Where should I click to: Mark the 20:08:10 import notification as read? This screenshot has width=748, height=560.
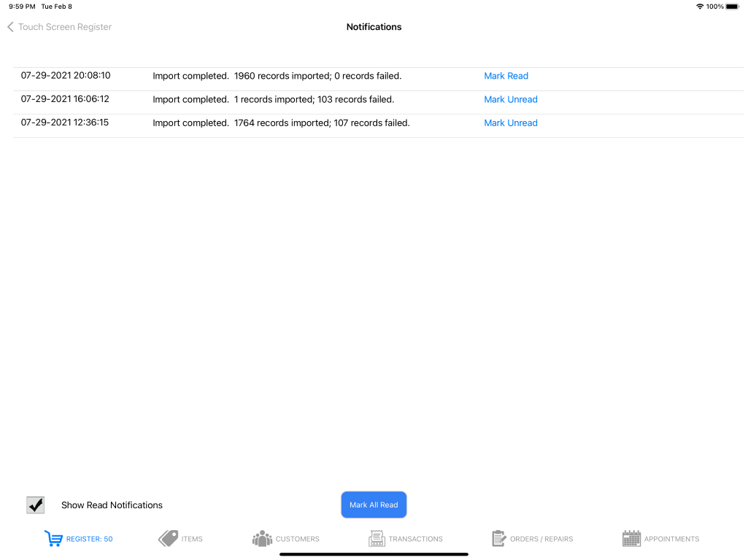point(506,76)
